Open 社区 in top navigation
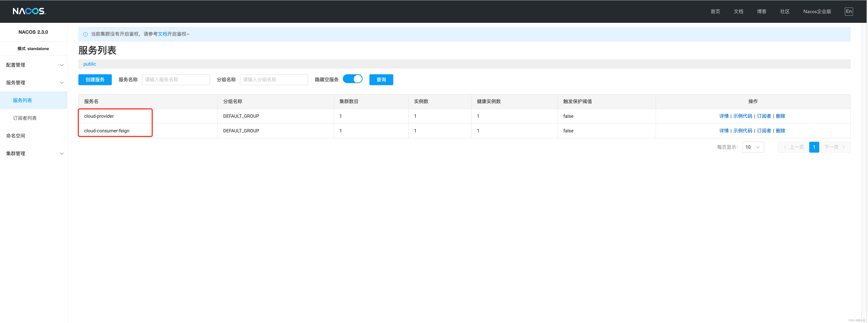The height and width of the screenshot is (323, 868). coord(785,11)
